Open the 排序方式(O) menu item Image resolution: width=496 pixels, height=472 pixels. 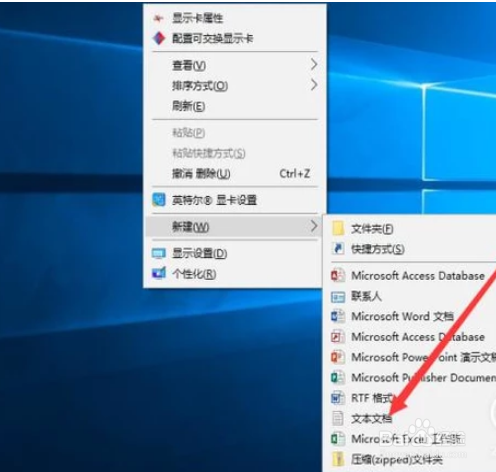[x=235, y=86]
